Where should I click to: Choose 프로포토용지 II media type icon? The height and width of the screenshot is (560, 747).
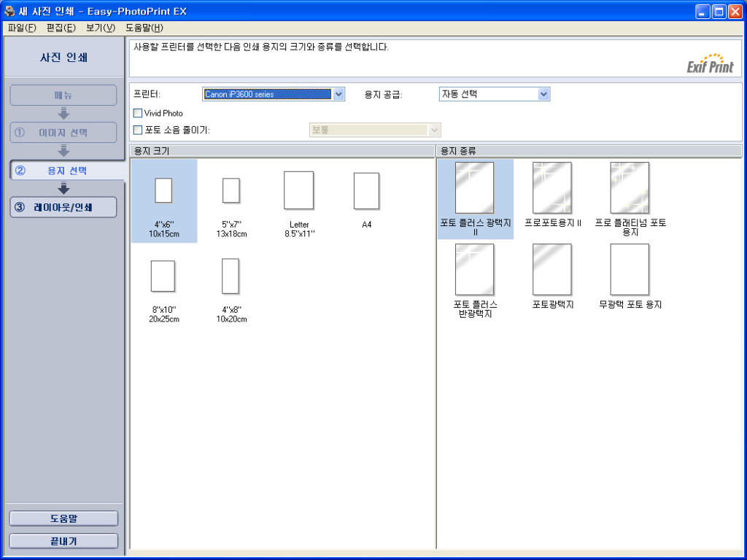pos(552,187)
